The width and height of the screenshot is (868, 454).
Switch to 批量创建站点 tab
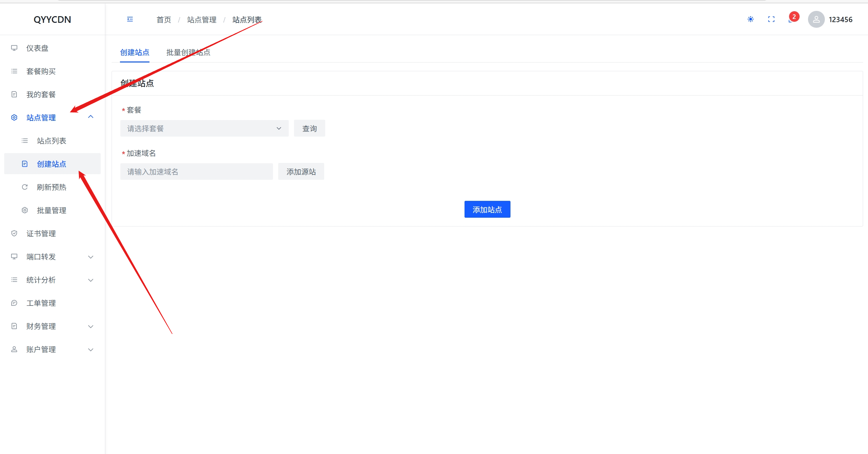pyautogui.click(x=188, y=52)
